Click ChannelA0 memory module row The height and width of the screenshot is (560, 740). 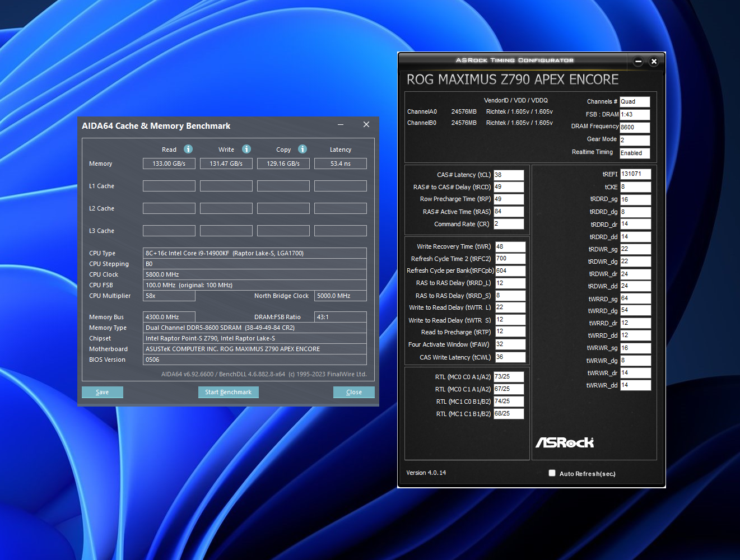tap(480, 111)
